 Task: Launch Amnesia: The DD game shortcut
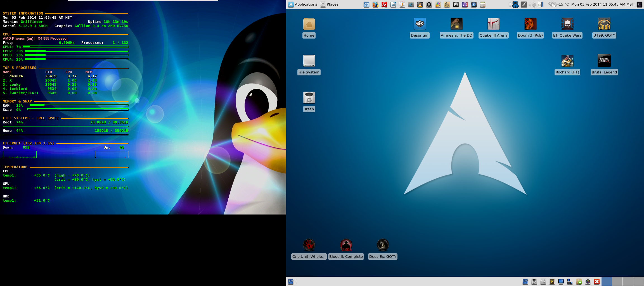[456, 28]
